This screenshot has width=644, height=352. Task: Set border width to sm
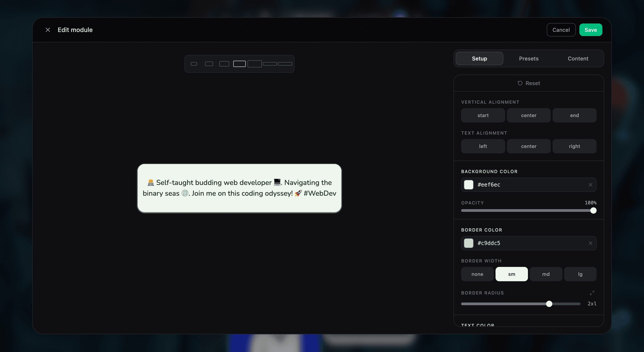[511, 274]
